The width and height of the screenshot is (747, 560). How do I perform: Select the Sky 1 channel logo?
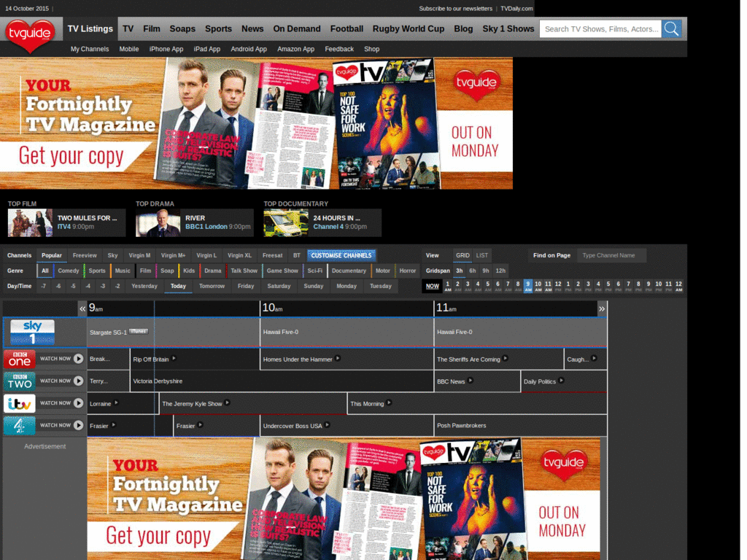(32, 332)
